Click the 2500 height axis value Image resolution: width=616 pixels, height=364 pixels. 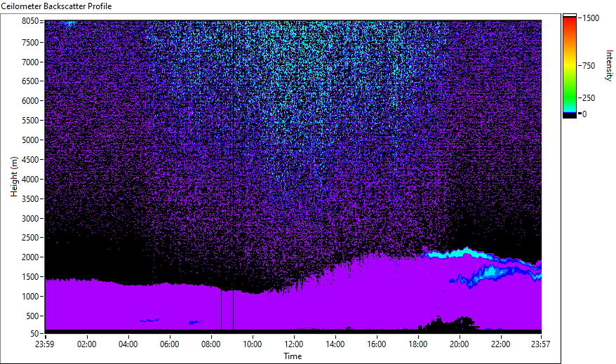(x=30, y=238)
